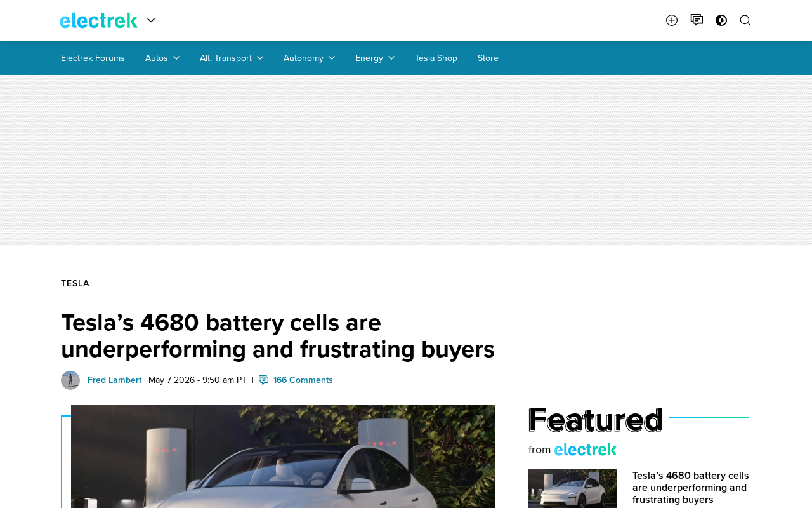Viewport: 812px width, 508px height.
Task: Toggle dark mode with the half-circle icon
Action: click(721, 20)
